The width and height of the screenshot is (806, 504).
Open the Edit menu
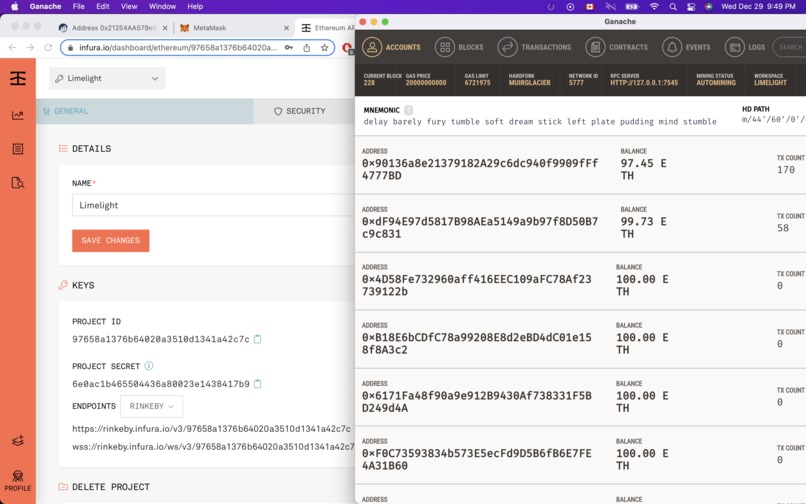102,6
